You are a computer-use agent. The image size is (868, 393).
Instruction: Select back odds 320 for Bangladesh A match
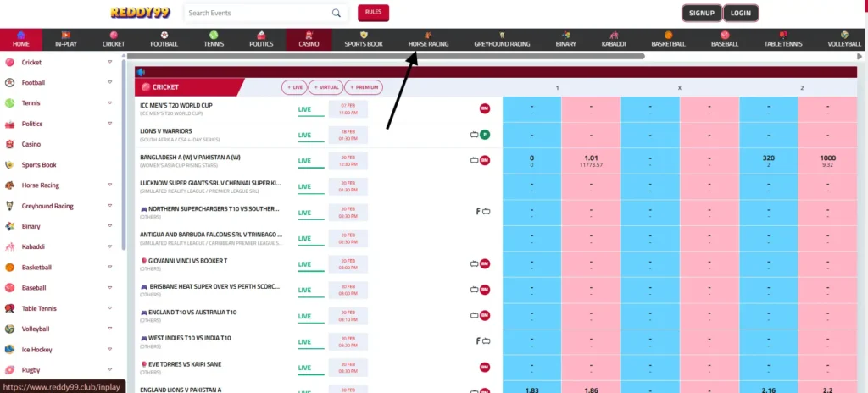768,161
